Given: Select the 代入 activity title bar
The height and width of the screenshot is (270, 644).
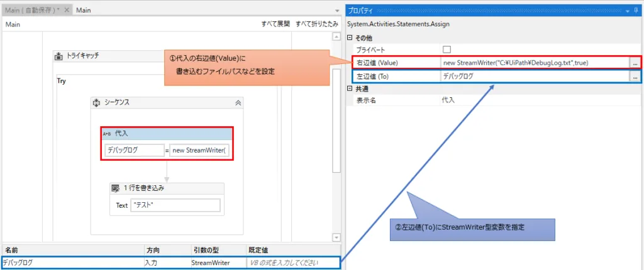Looking at the screenshot, I should [x=167, y=133].
